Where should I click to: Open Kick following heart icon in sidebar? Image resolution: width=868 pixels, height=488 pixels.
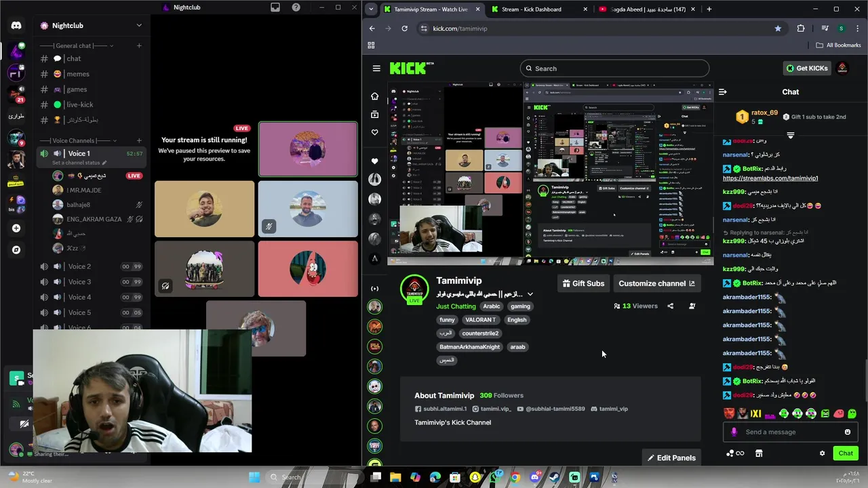[x=374, y=132]
